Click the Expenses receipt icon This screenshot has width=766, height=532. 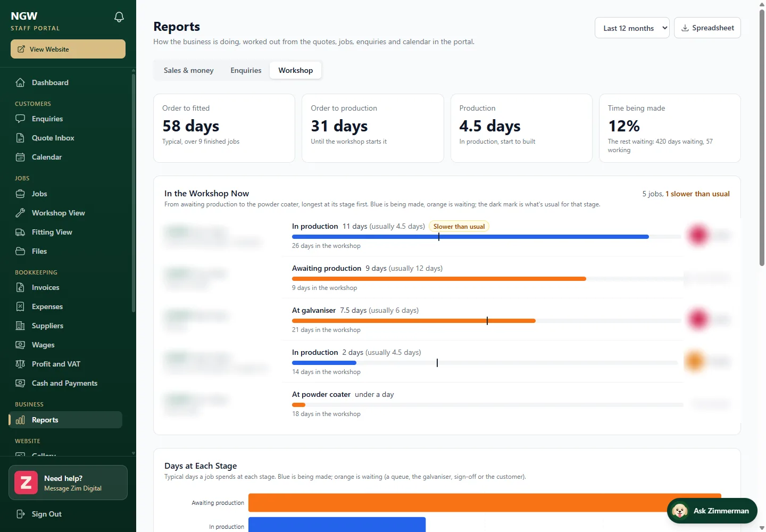20,306
